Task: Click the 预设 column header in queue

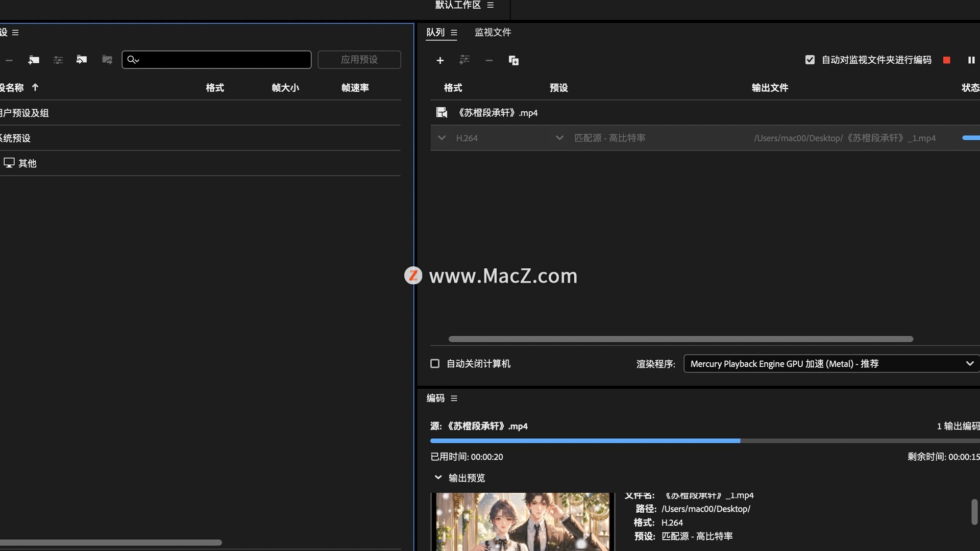Action: (x=559, y=88)
